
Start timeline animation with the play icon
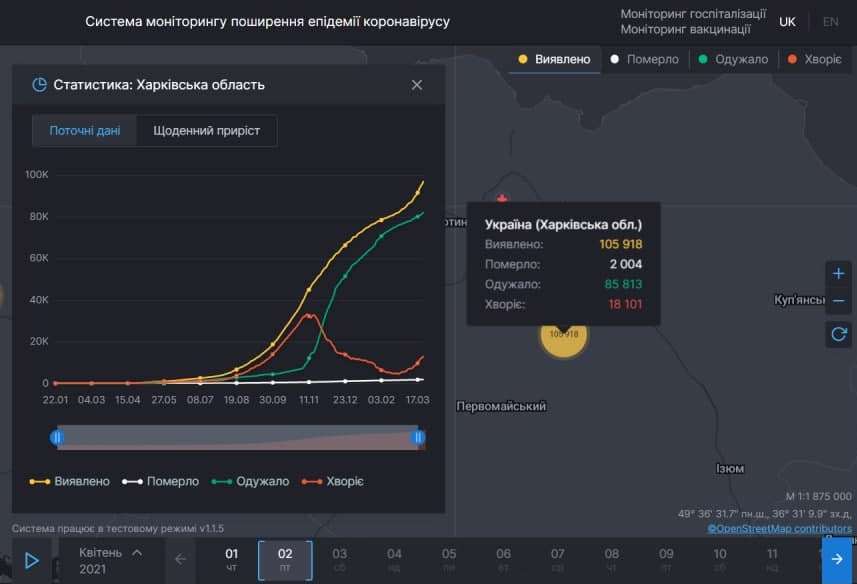click(x=30, y=560)
